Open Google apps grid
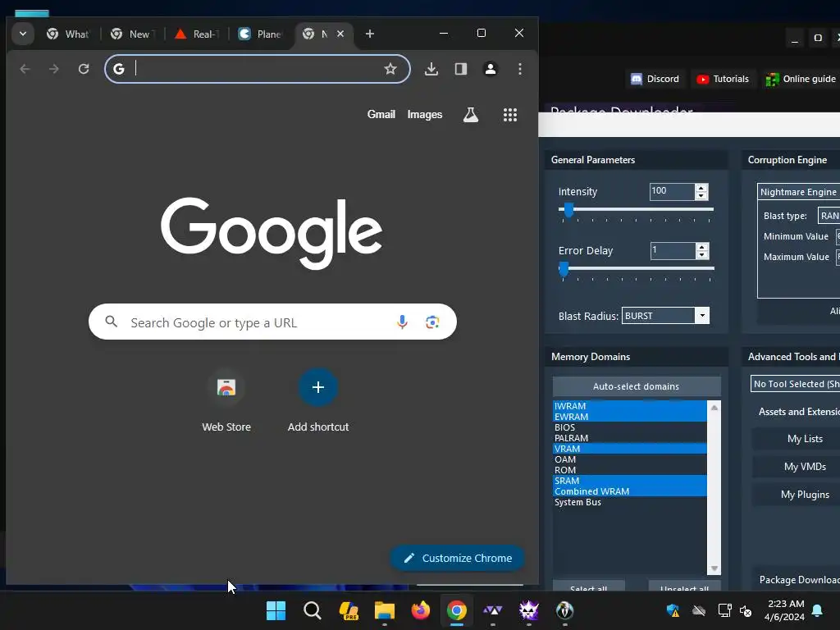The width and height of the screenshot is (840, 630). pyautogui.click(x=510, y=115)
